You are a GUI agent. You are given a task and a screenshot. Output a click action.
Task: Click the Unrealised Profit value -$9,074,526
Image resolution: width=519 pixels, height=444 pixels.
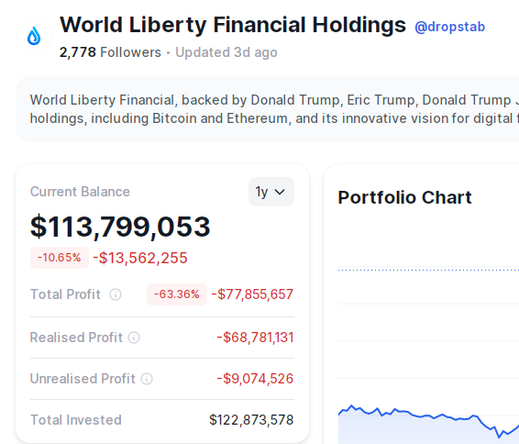pos(255,379)
